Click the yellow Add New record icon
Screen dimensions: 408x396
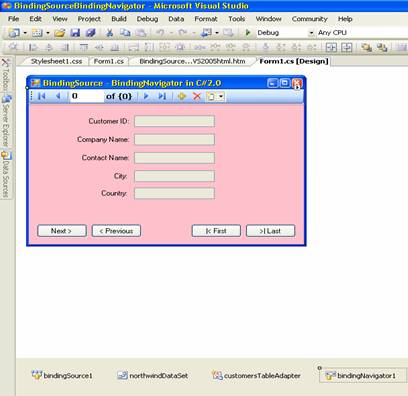click(x=182, y=96)
